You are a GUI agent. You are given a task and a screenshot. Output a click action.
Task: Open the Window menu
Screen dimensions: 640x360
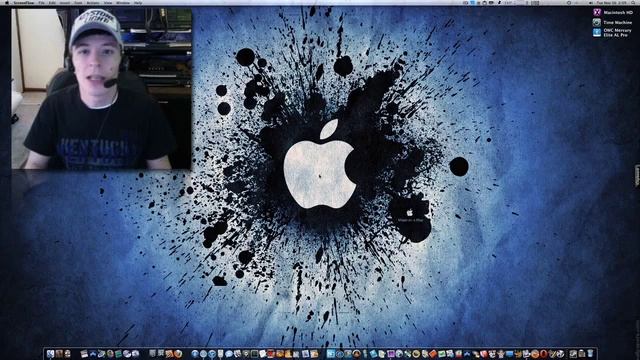123,3
